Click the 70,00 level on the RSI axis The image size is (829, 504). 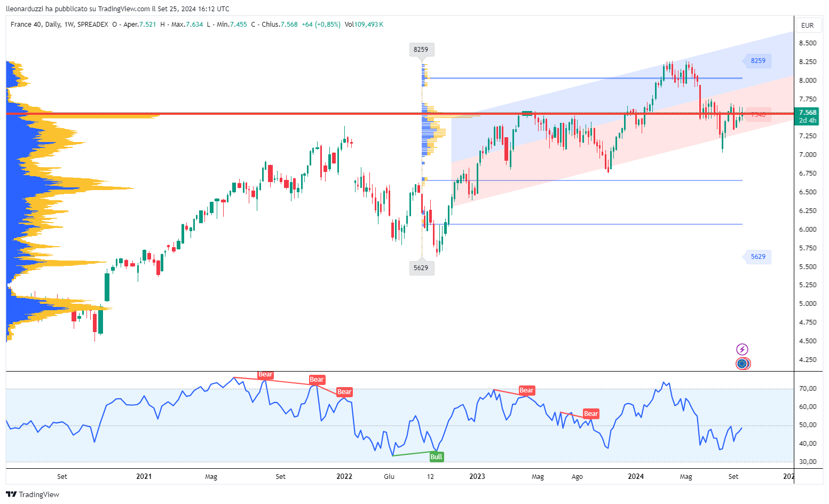tap(808, 389)
